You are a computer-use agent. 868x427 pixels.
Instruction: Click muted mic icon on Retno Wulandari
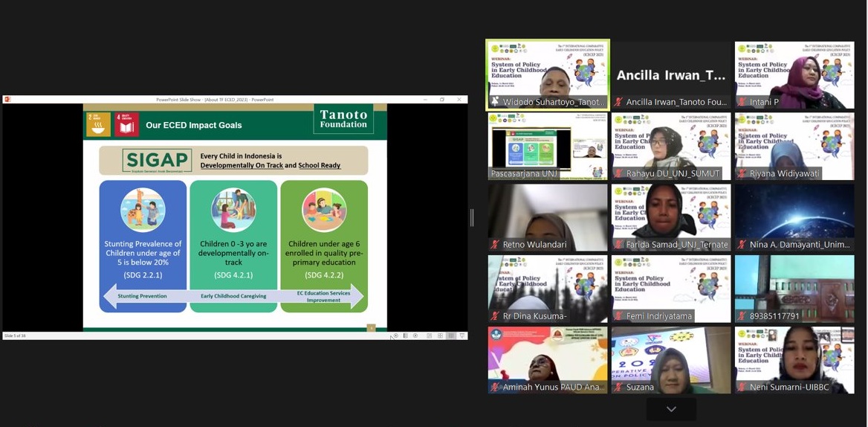[495, 245]
